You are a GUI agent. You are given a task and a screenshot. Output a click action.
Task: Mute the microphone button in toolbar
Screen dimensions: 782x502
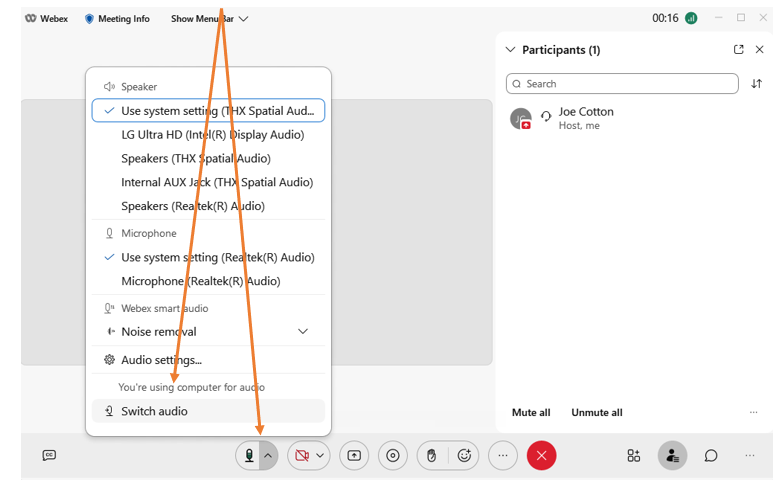click(248, 455)
